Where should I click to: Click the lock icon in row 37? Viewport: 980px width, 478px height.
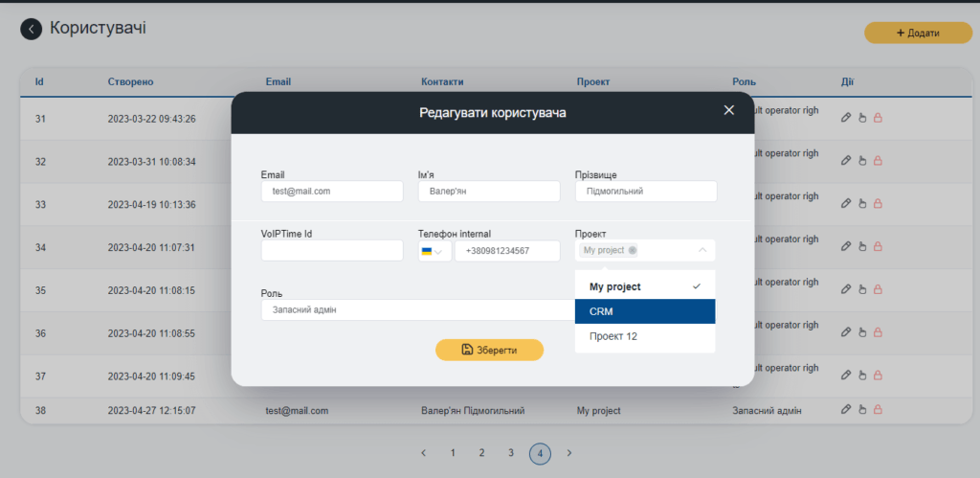point(878,376)
